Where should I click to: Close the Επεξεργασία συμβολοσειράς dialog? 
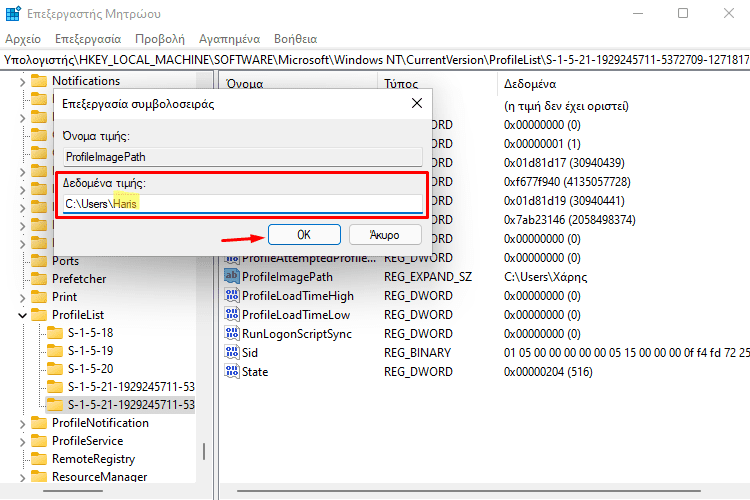pos(416,103)
